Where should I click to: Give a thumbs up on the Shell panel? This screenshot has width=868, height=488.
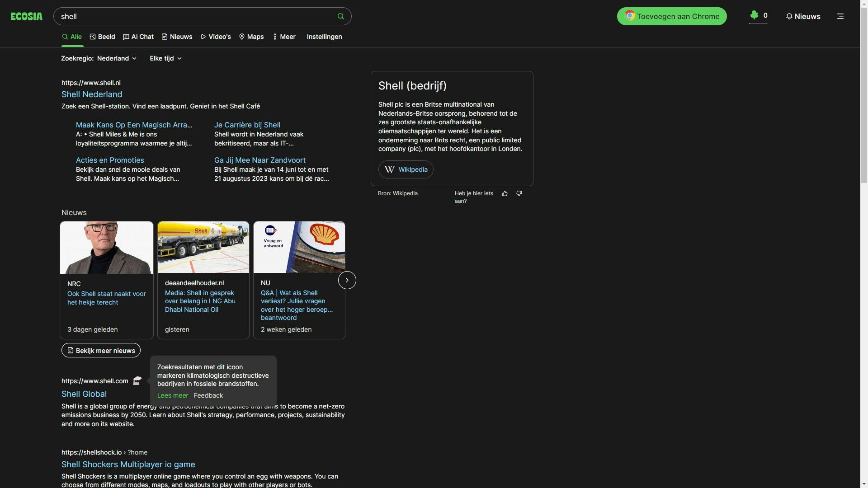point(505,193)
